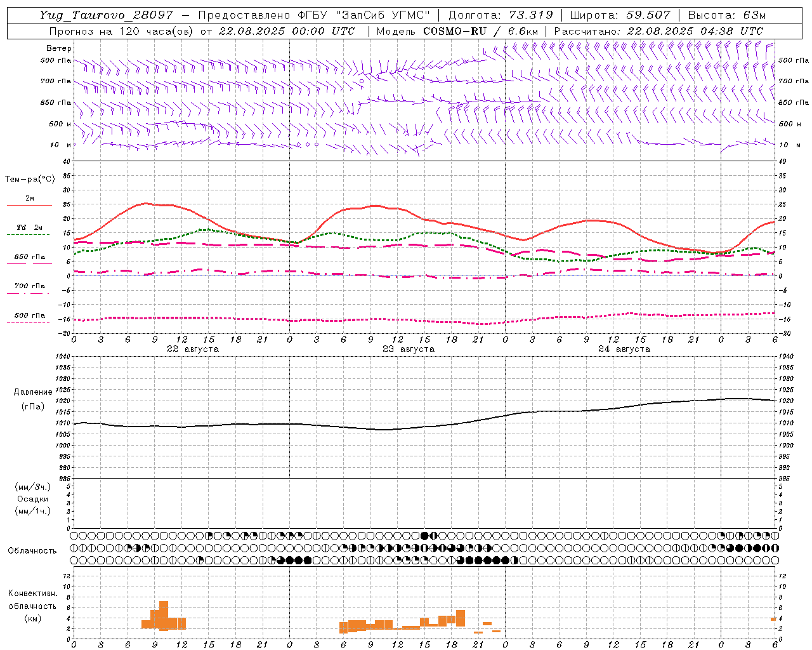Click the Ветер wind panel label
Image resolution: width=812 pixels, height=650 pixels.
[59, 48]
